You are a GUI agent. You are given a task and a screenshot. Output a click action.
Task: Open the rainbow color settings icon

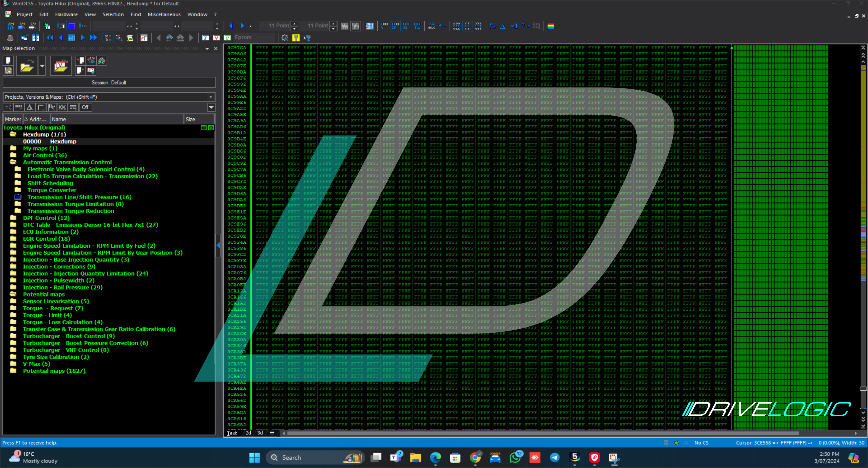point(551,26)
